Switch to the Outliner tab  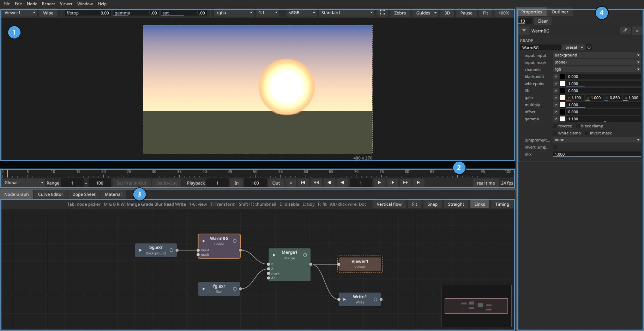[x=560, y=12]
